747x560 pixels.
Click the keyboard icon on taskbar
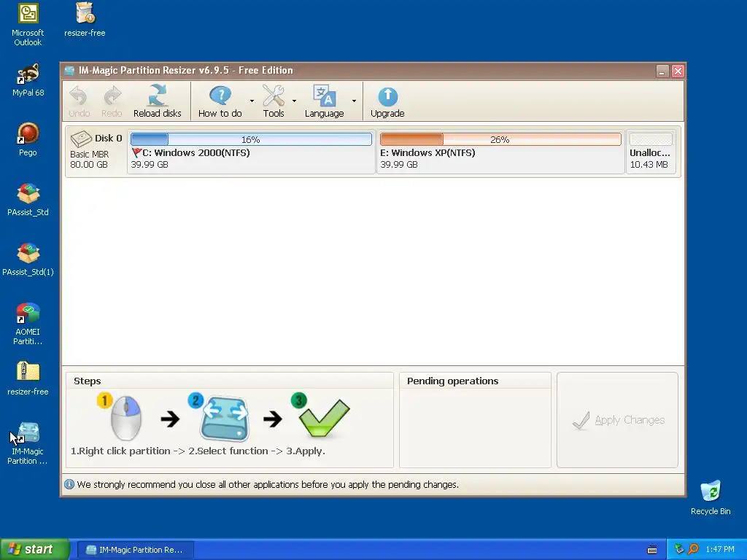(x=652, y=550)
